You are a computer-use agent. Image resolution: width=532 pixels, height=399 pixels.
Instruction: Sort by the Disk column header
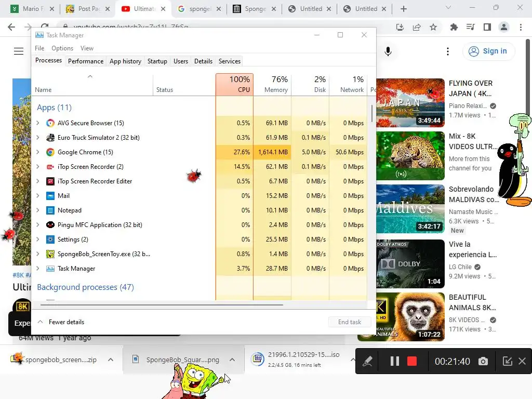coord(310,85)
